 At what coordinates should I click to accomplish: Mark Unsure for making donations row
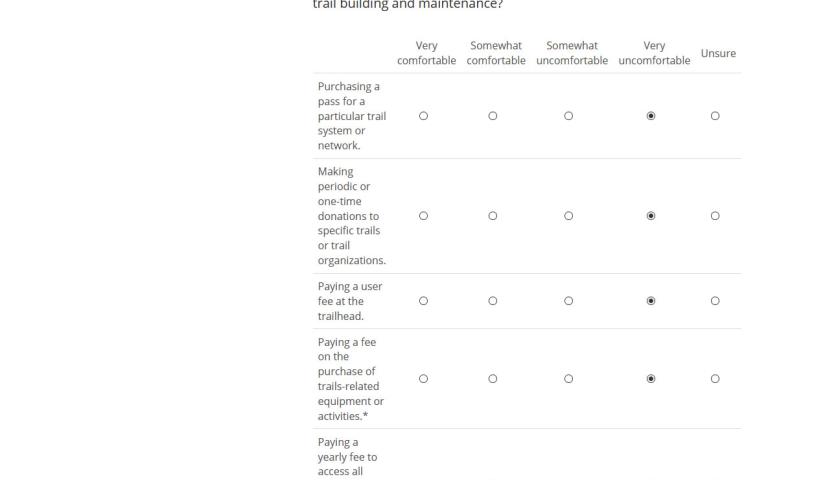pyautogui.click(x=715, y=216)
